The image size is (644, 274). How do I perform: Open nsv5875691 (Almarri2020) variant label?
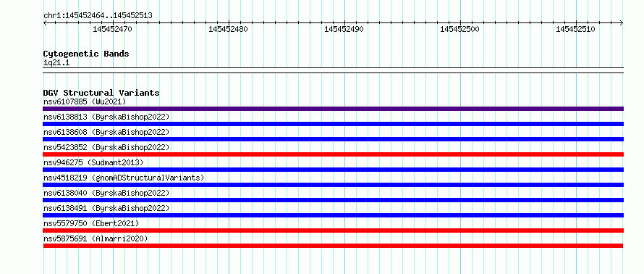tap(96, 238)
